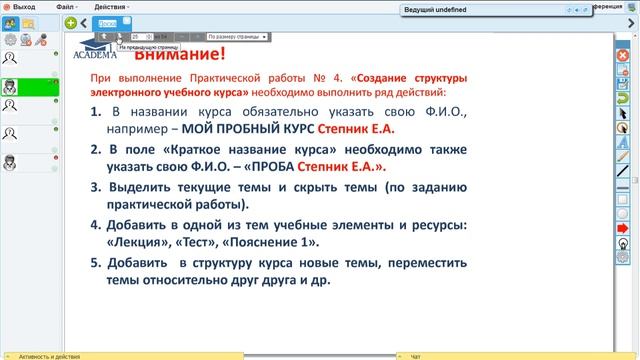This screenshot has width=640, height=360.
Task: Close the Доска tab via its small box
Action: [127, 20]
